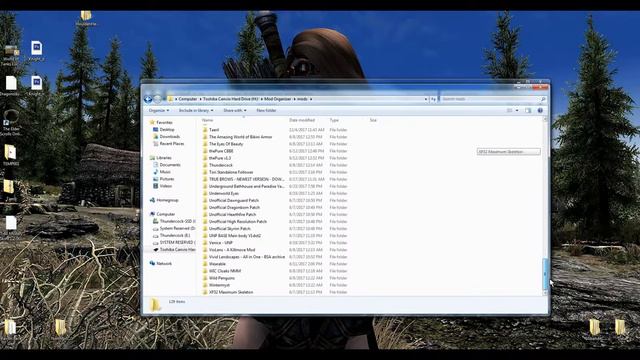
Task: Click the change view icon
Action: coord(509,111)
